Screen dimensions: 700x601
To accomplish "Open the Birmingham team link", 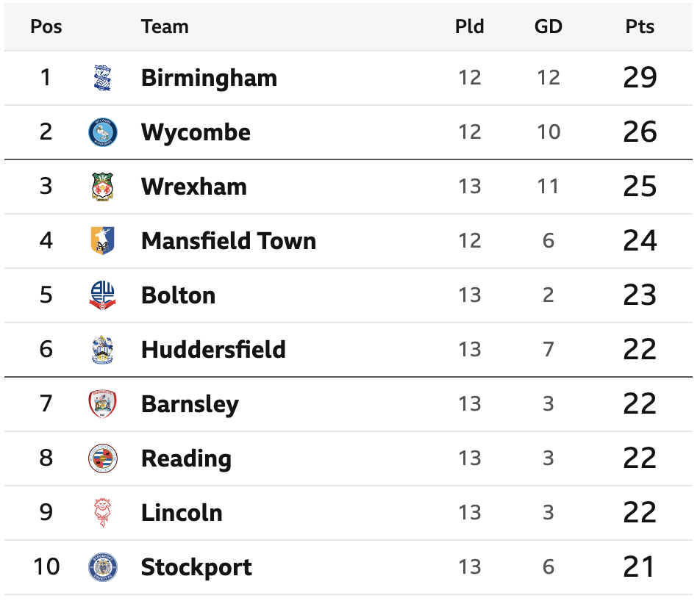I will [x=209, y=79].
